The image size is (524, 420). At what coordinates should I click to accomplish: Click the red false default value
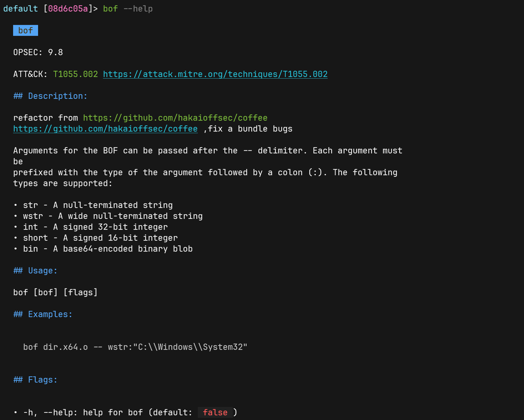click(x=215, y=413)
